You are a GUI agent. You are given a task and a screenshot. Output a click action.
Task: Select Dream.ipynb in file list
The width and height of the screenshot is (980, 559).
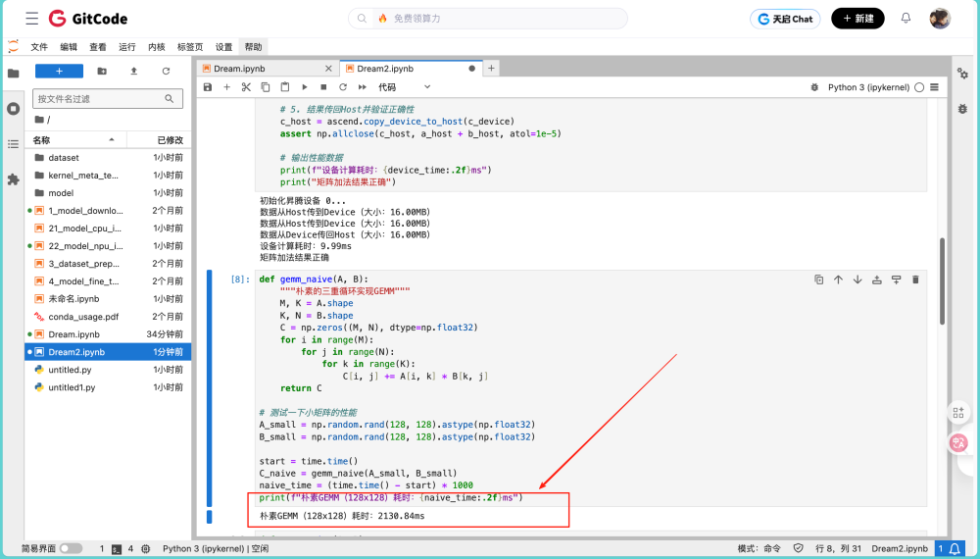tap(108, 334)
